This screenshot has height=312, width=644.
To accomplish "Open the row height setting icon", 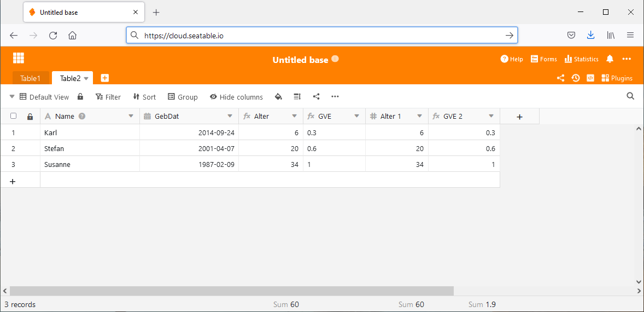I will point(297,97).
